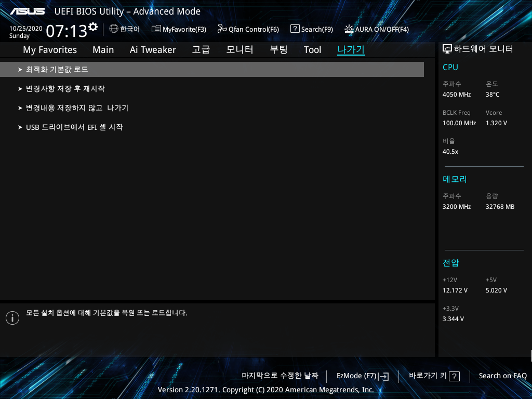Switch to the Main tab
532x399 pixels.
click(x=103, y=50)
